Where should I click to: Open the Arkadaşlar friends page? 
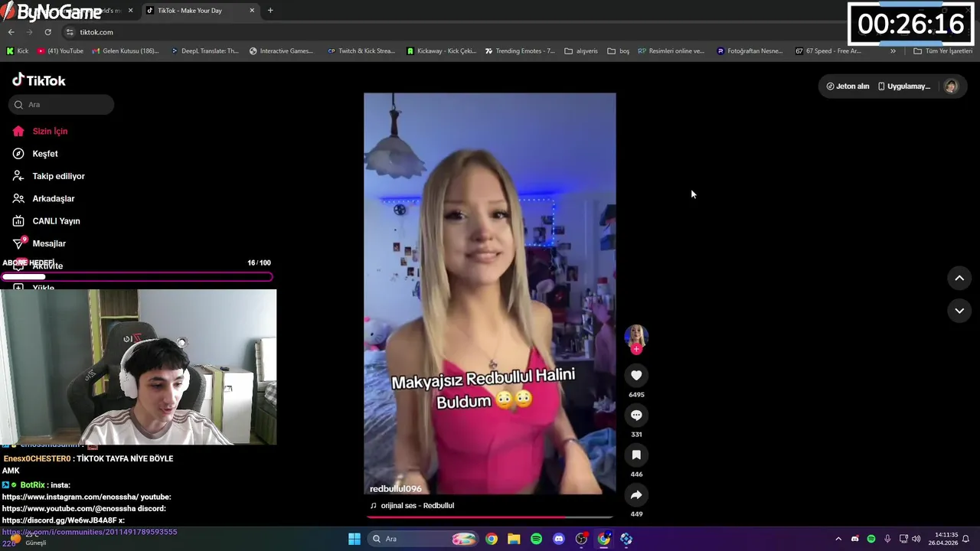(x=44, y=198)
